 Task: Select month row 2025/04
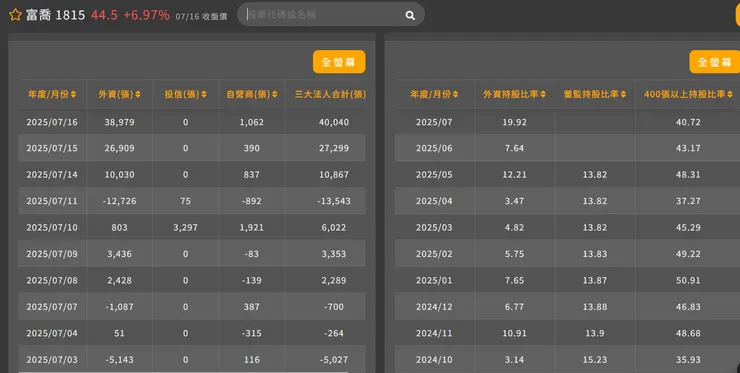(434, 201)
